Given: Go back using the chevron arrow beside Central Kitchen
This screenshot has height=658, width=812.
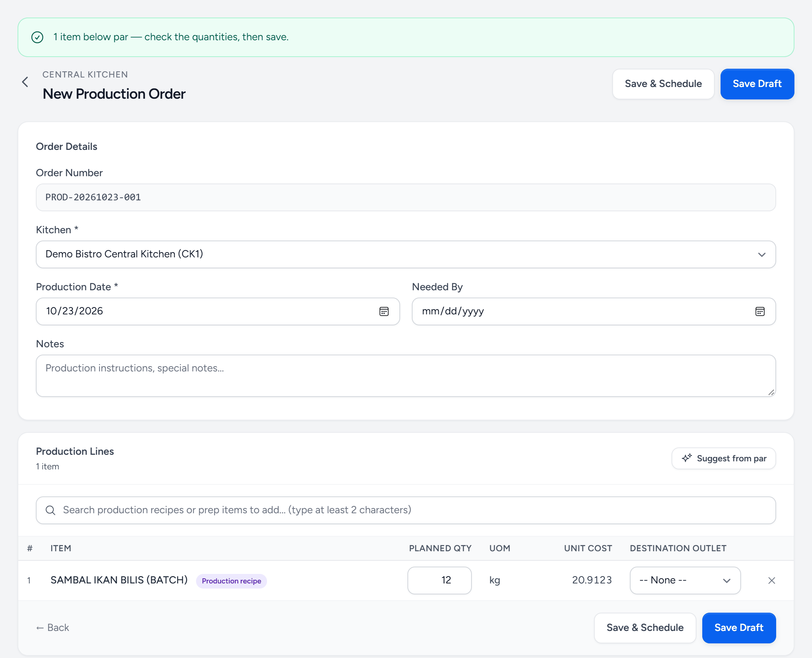Looking at the screenshot, I should [25, 82].
